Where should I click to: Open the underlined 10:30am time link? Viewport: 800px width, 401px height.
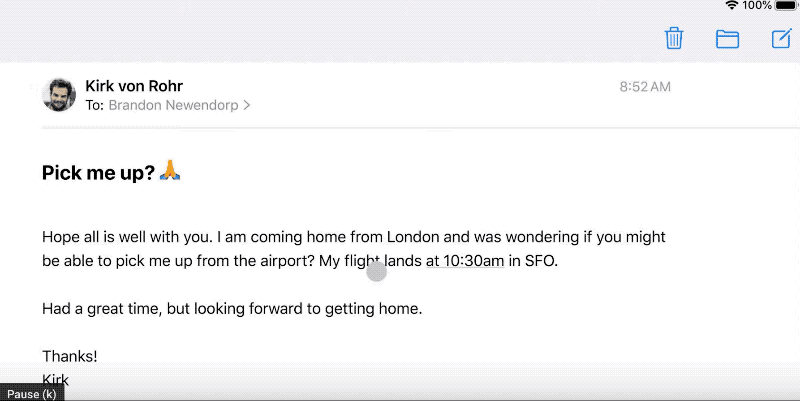[x=465, y=262]
